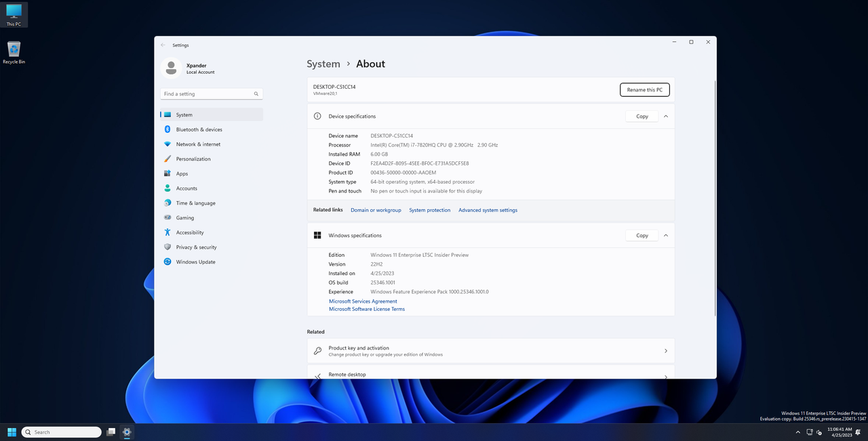Click the Windows specifications logo icon
868x441 pixels.
(317, 236)
